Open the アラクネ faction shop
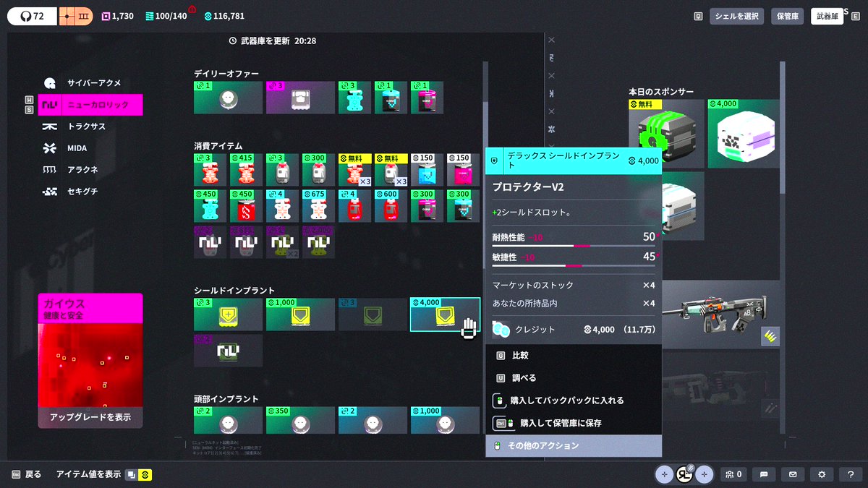Screen dimensions: 868x488 (90, 170)
